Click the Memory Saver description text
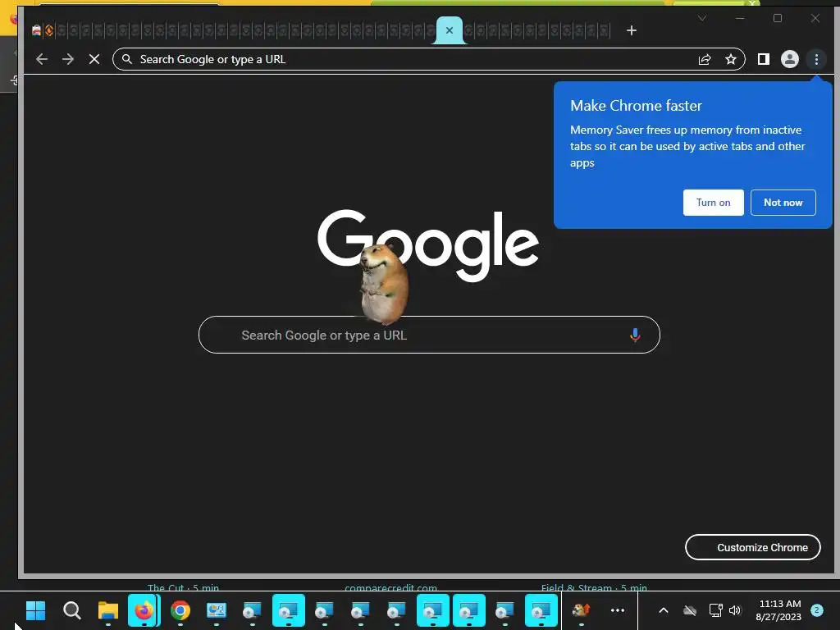 tap(687, 146)
